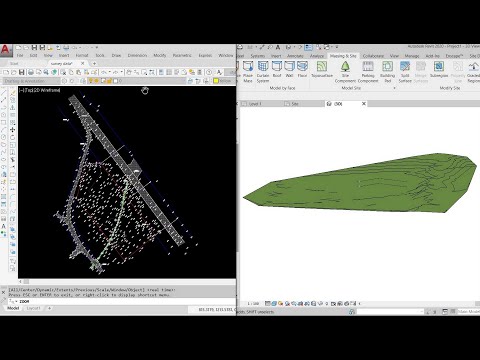Open Revit view scale 1:100 selector
Image resolution: width=480 pixels, height=360 pixels.
tap(253, 304)
